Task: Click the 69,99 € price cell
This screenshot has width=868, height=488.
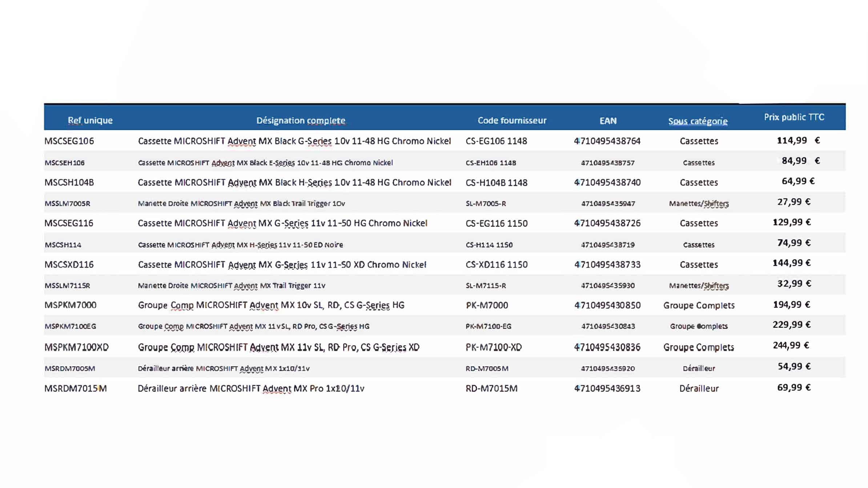Action: [x=793, y=387]
